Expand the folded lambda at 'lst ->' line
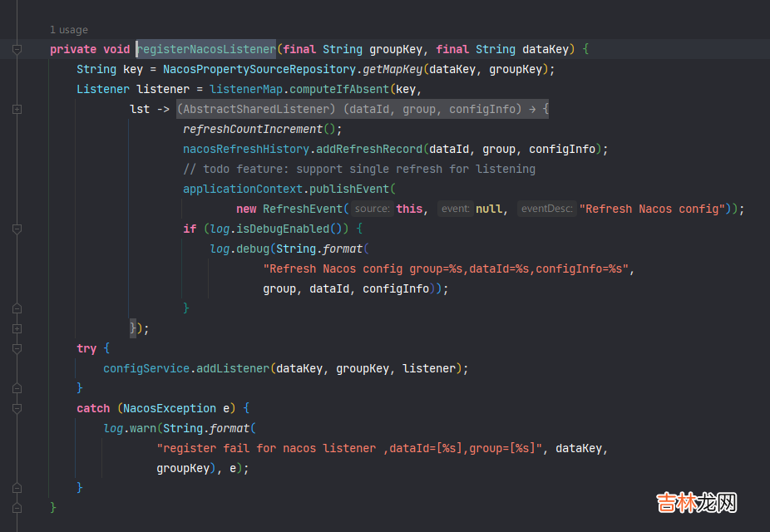This screenshot has width=770, height=532. point(17,109)
